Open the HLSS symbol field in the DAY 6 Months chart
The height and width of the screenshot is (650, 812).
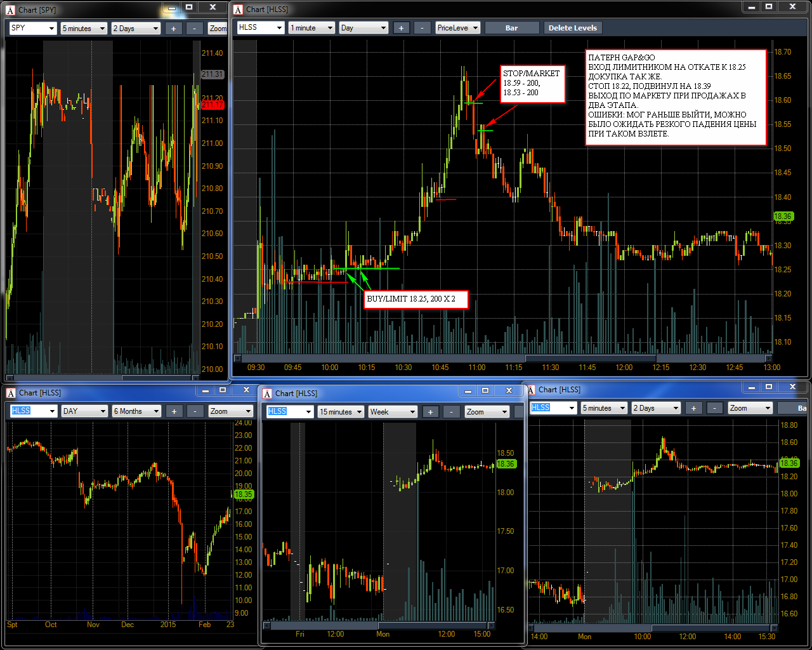click(x=34, y=411)
